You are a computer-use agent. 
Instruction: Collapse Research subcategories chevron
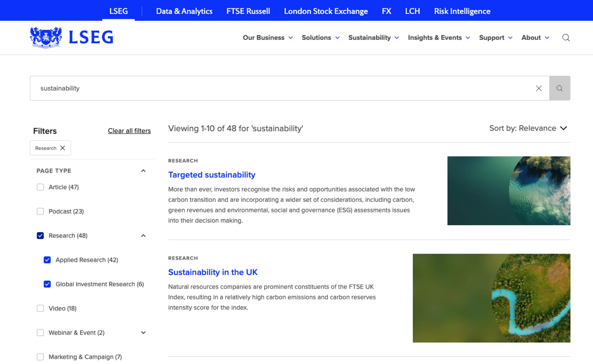point(143,236)
